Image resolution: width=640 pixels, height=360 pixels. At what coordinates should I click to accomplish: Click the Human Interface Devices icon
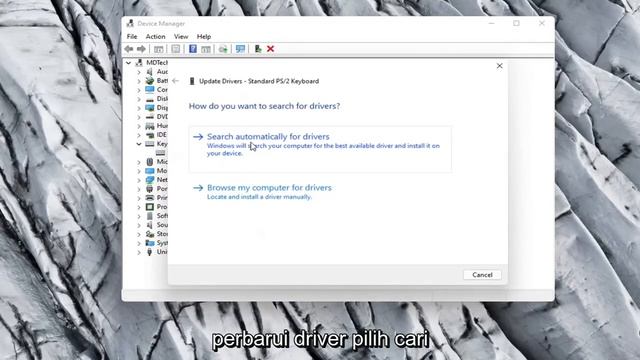(x=150, y=126)
